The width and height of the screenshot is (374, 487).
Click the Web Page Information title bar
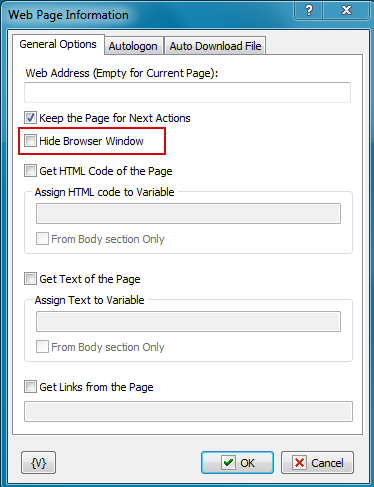(150, 15)
